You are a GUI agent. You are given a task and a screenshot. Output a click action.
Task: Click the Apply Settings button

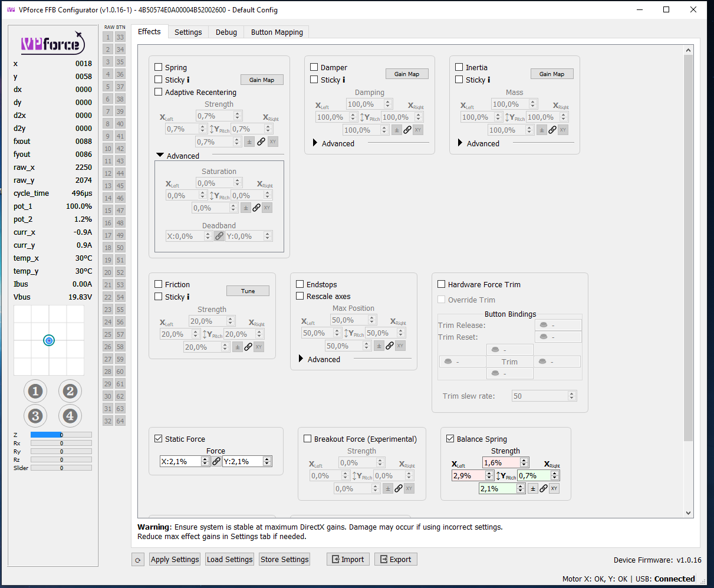pyautogui.click(x=175, y=560)
